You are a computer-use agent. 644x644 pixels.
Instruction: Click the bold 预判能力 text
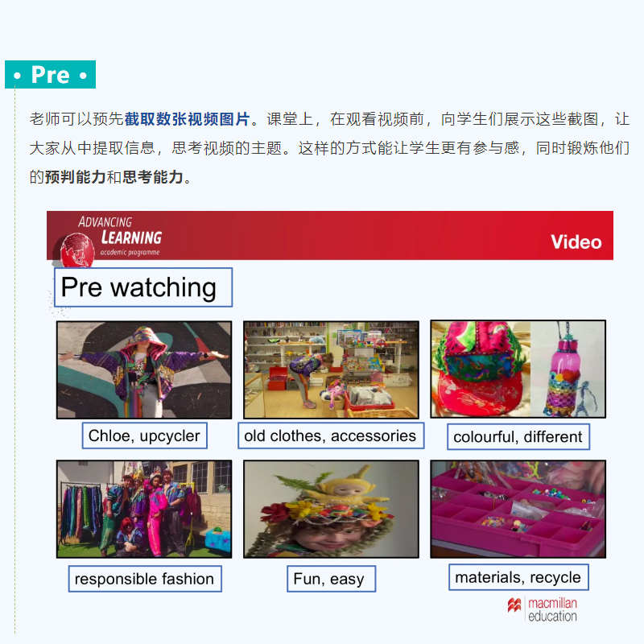pos(75,177)
